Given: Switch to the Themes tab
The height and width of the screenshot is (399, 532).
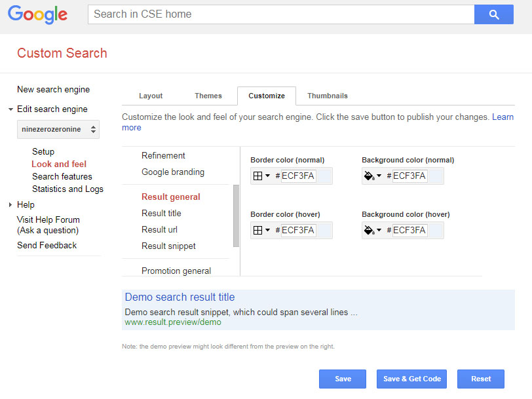Looking at the screenshot, I should (x=208, y=96).
